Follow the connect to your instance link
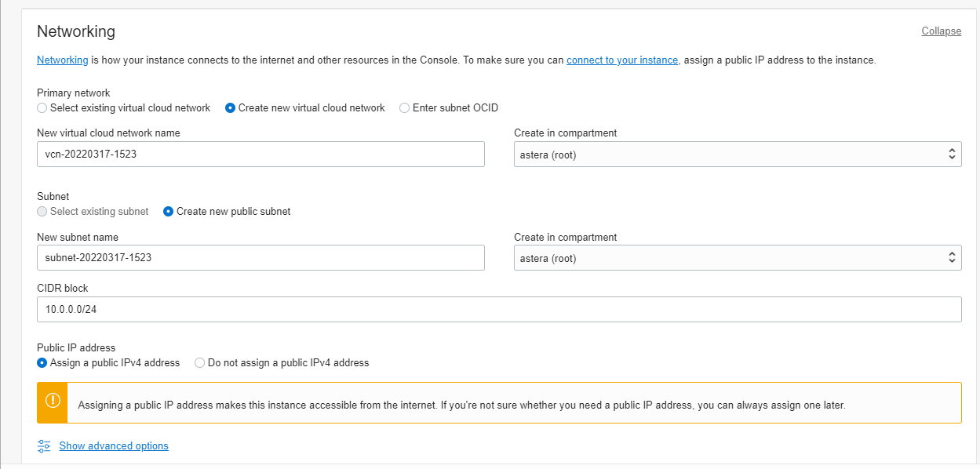Image resolution: width=980 pixels, height=469 pixels. pyautogui.click(x=621, y=60)
